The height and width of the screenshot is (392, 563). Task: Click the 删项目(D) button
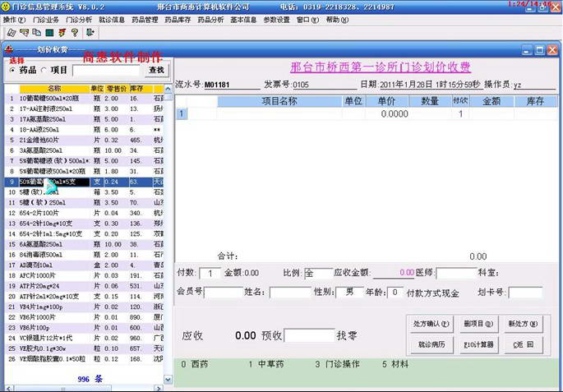point(478,324)
